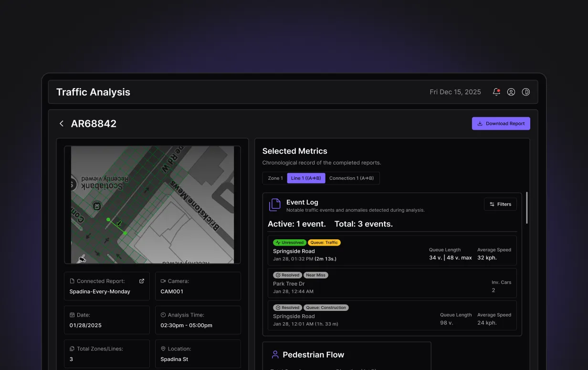The image size is (588, 370).
Task: Click the Selected Metrics panel scrollbar
Action: (527, 207)
